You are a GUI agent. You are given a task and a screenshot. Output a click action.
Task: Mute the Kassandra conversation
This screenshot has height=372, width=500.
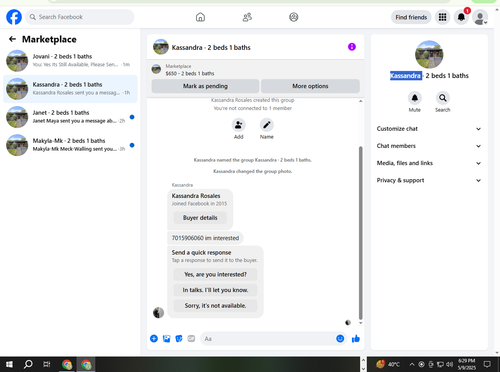click(415, 98)
